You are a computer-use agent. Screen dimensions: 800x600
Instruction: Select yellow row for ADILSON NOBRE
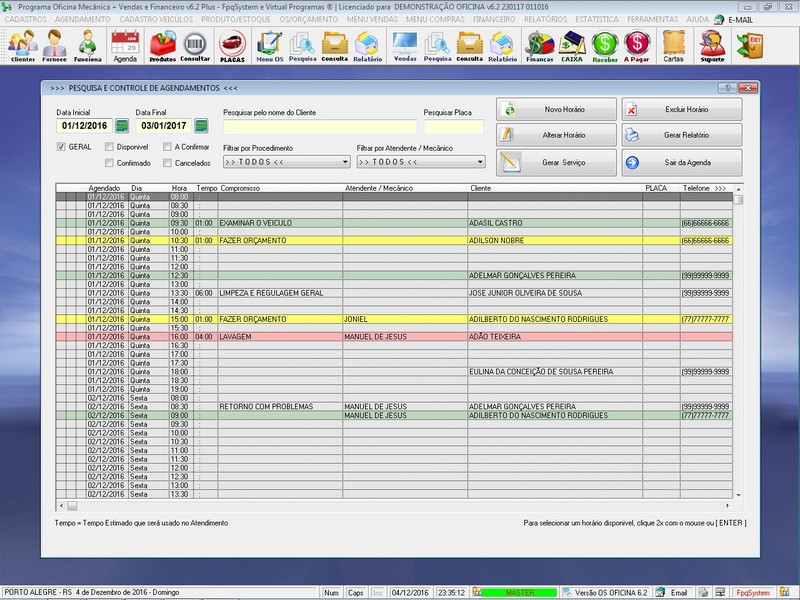(394, 240)
